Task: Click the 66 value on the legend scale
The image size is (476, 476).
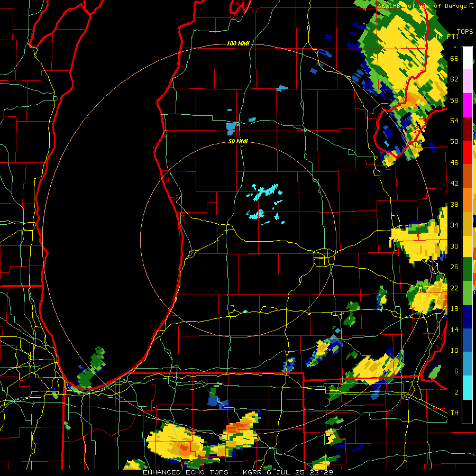Action: tap(454, 58)
